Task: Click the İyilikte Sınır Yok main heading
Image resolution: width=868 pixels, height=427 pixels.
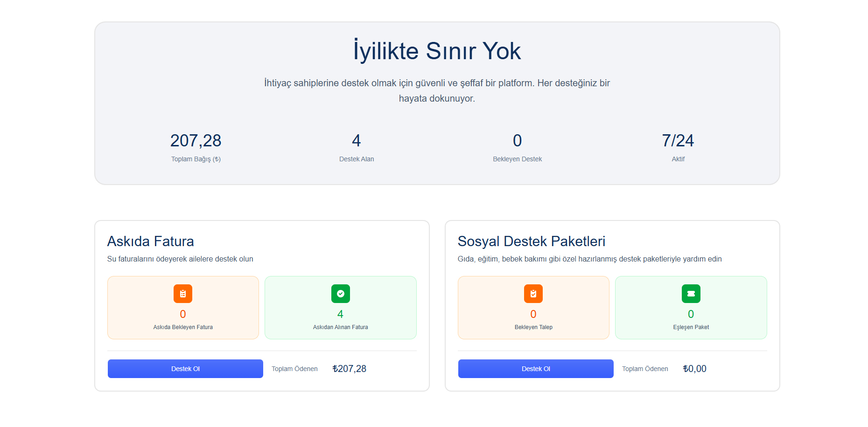Action: pyautogui.click(x=437, y=51)
